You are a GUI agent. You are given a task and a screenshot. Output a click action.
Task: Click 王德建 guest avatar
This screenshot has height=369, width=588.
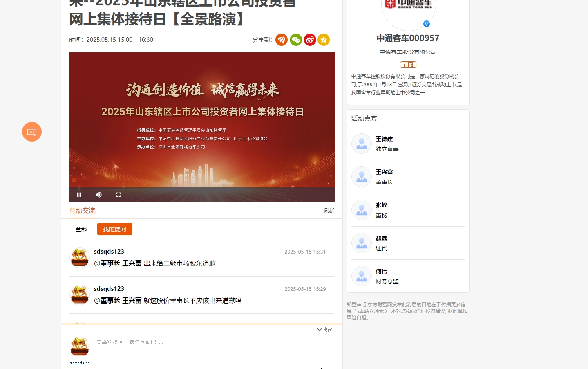pos(362,144)
